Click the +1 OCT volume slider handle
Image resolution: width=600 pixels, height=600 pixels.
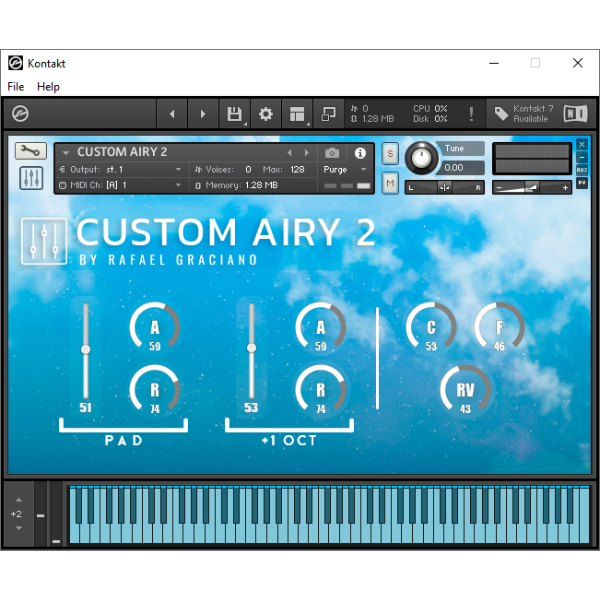(x=251, y=347)
